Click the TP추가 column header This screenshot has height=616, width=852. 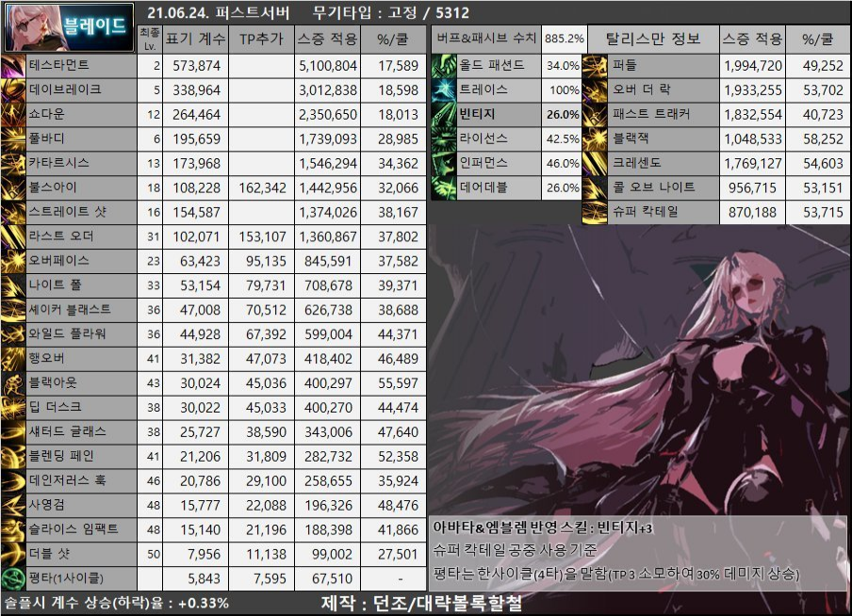(261, 40)
